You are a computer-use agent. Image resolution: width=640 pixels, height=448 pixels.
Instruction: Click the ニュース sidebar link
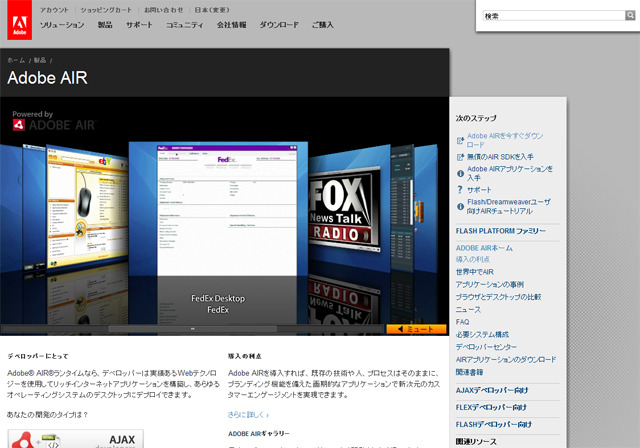click(x=468, y=310)
